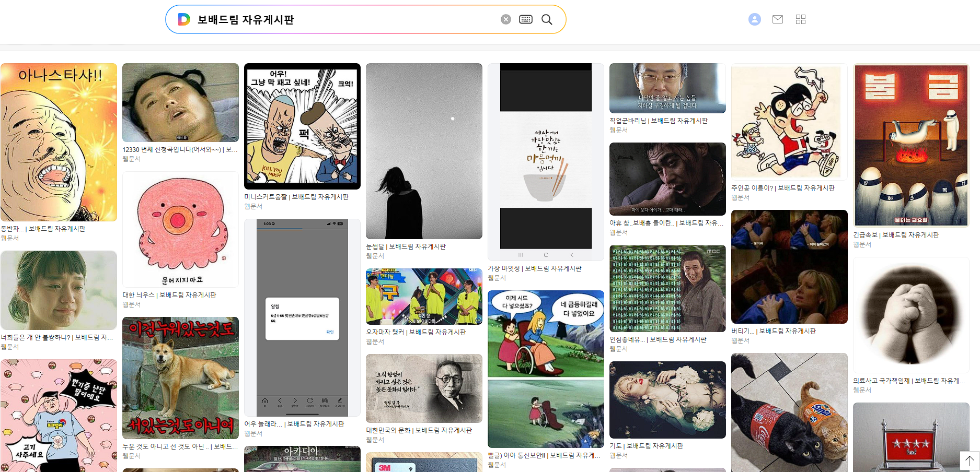Open the '동반자... | 보배드림 자유게시판' link
The height and width of the screenshot is (472, 980).
(x=43, y=229)
